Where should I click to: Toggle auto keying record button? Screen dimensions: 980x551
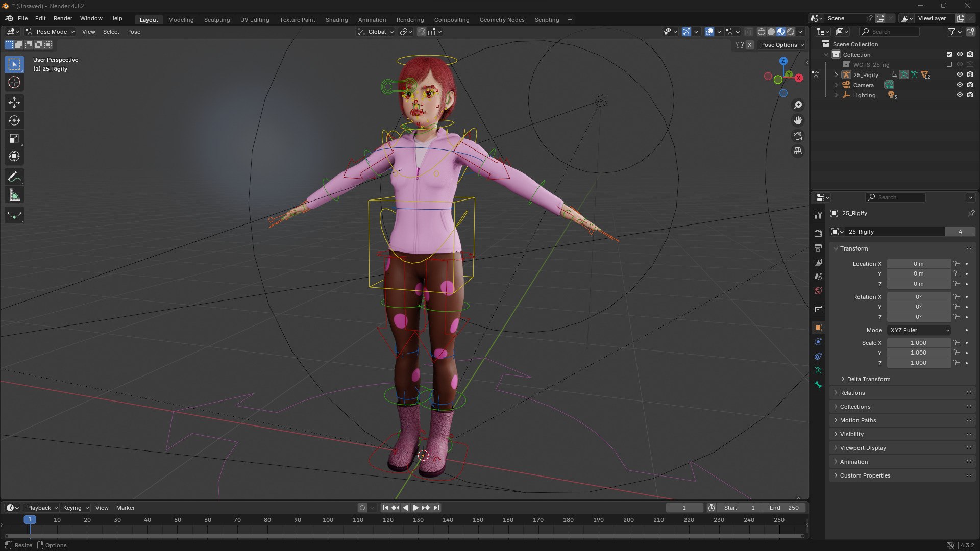tap(362, 508)
